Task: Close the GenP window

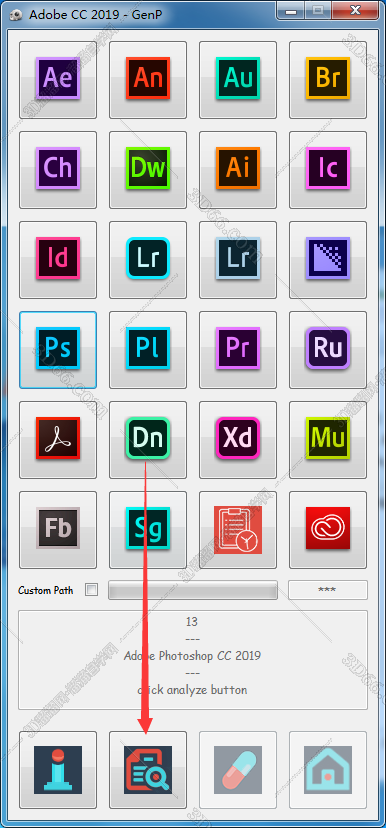Action: tap(356, 10)
